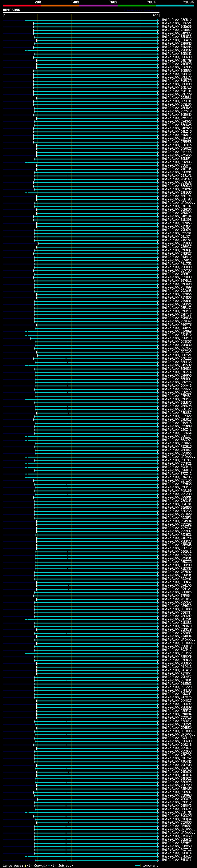This screenshot has width=197, height=868.
Task: Open hit UniRef100_Q98RS1
Action: pos(177,98)
